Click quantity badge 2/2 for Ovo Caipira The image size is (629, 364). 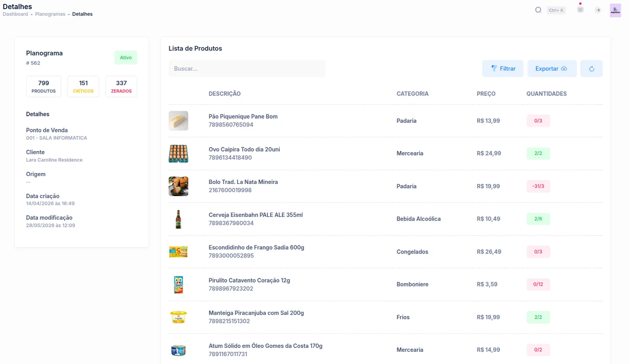pos(538,153)
